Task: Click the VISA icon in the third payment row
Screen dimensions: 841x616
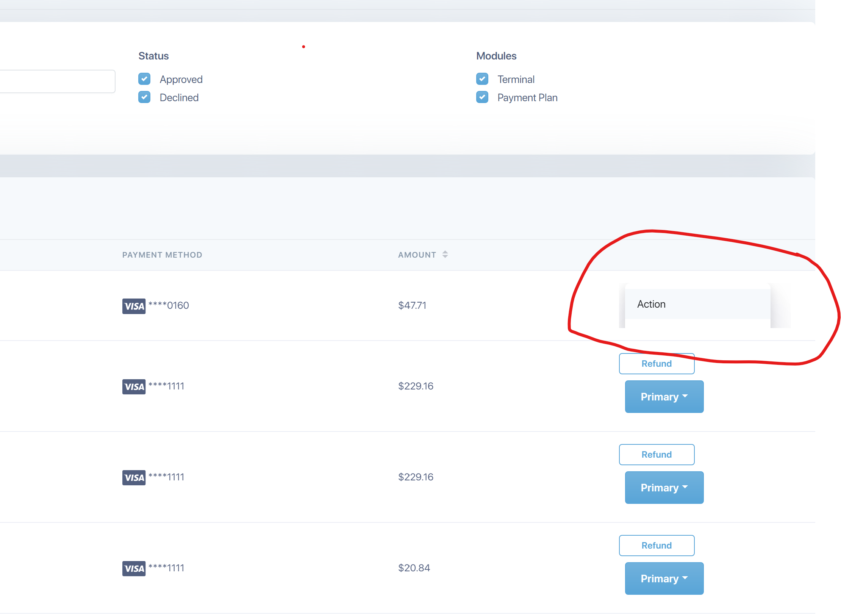Action: (x=133, y=477)
